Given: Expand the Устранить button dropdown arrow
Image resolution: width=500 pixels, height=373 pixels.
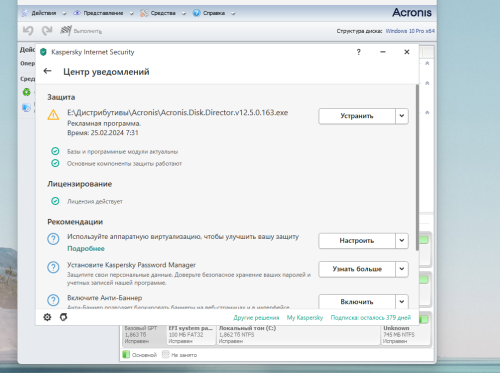Looking at the screenshot, I should click(x=402, y=116).
